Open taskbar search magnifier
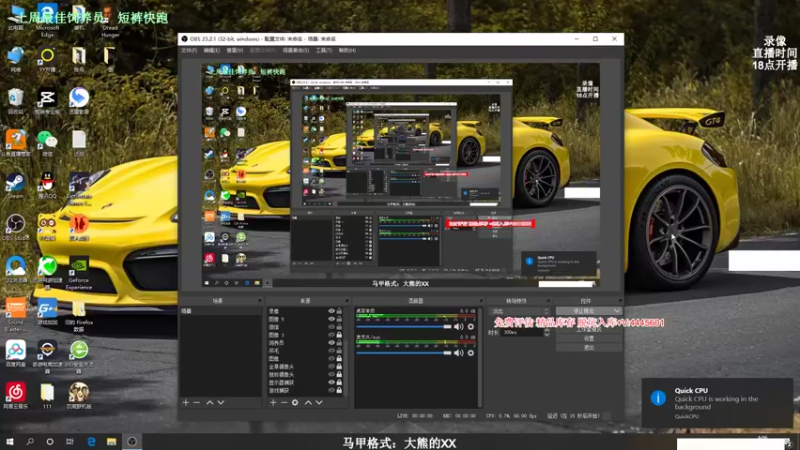The width and height of the screenshot is (800, 450). point(30,442)
